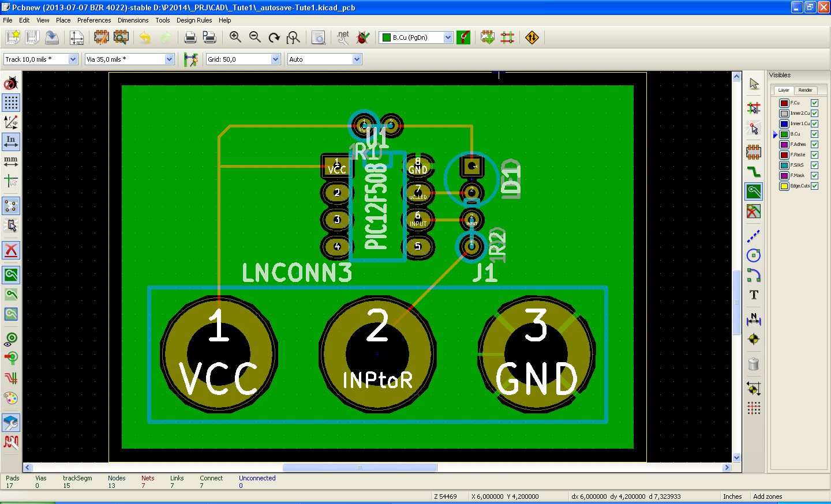This screenshot has height=504, width=831.
Task: Click the Zoom out magnifier
Action: 254,37
